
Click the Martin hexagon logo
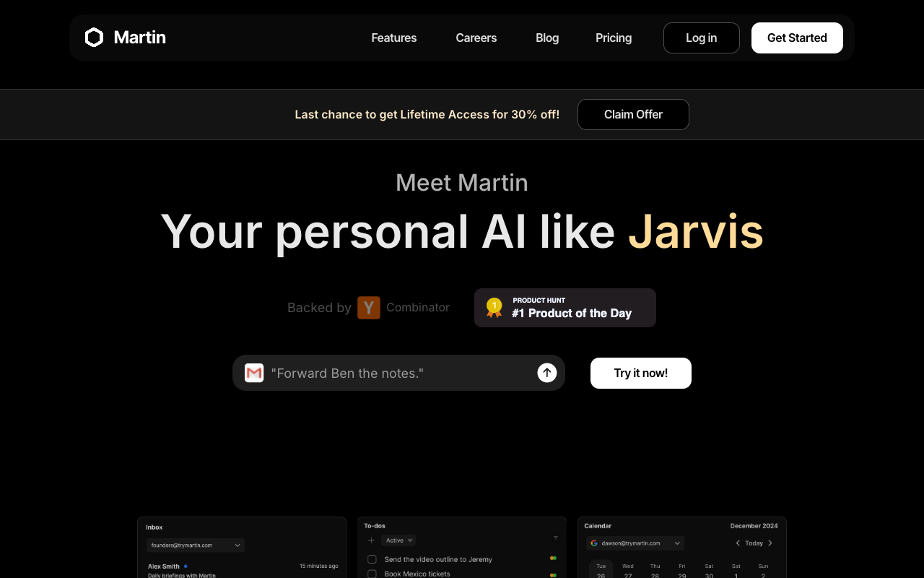click(x=93, y=37)
